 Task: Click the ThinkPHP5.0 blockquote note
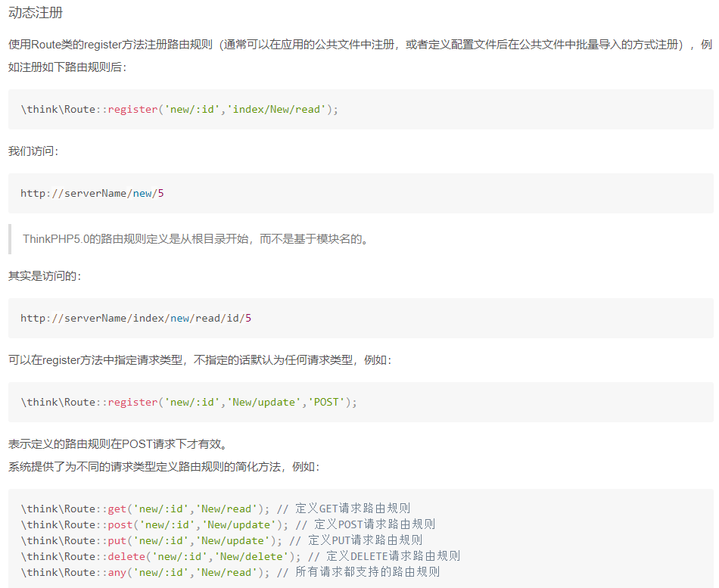tap(195, 239)
